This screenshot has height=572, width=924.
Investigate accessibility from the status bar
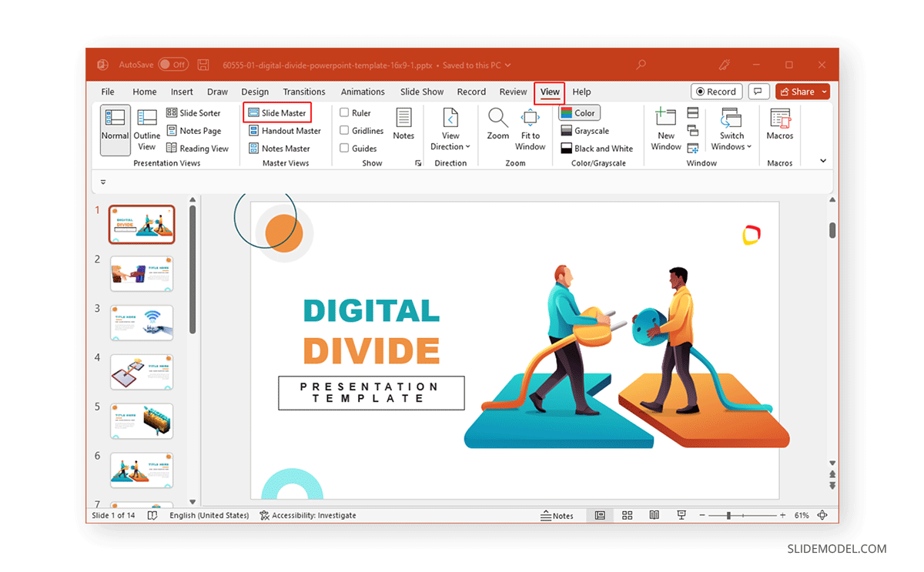(308, 515)
